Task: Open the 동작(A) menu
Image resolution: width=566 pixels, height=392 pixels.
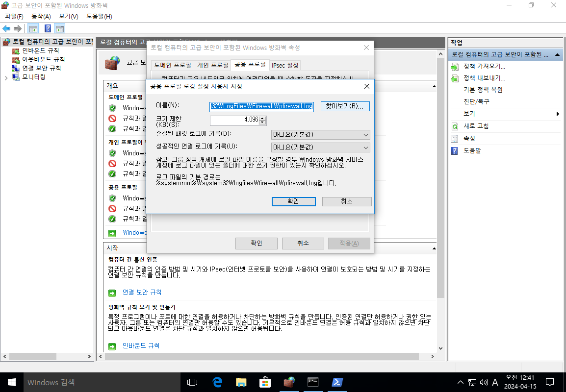Action: pos(41,17)
